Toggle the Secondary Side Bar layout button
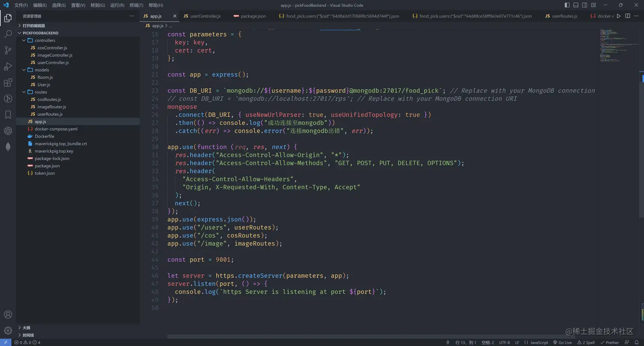The width and height of the screenshot is (644, 346). (x=585, y=5)
